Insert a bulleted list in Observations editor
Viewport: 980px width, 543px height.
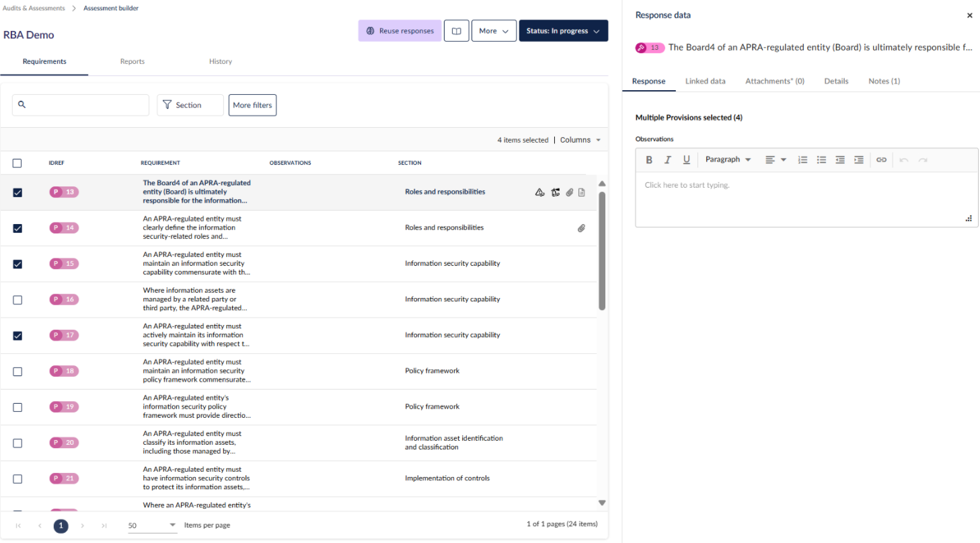point(821,160)
